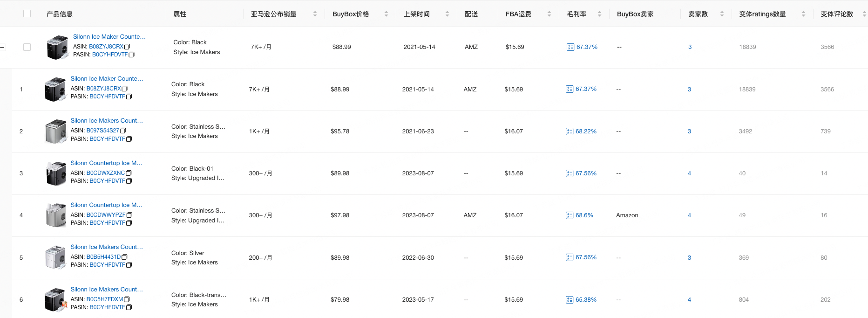Open margin calculator icon next to 68.6%
The width and height of the screenshot is (868, 318).
point(570,215)
